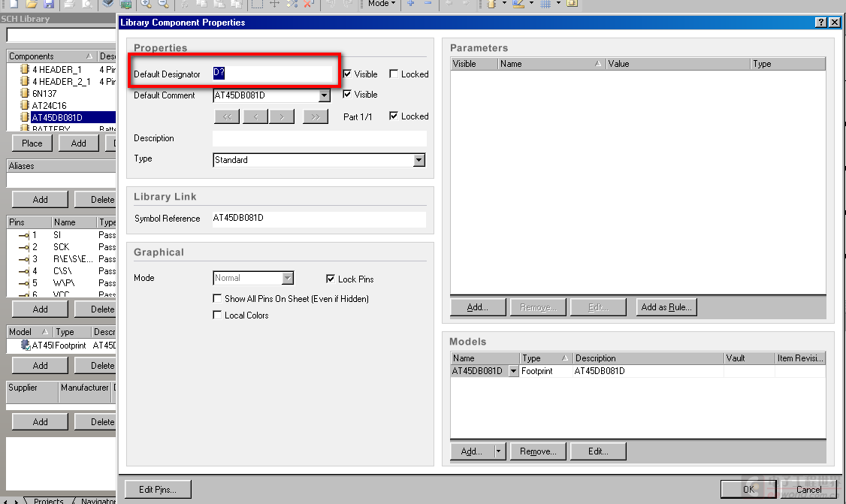Click the Vault column header in Models
The height and width of the screenshot is (504, 846).
tap(749, 358)
